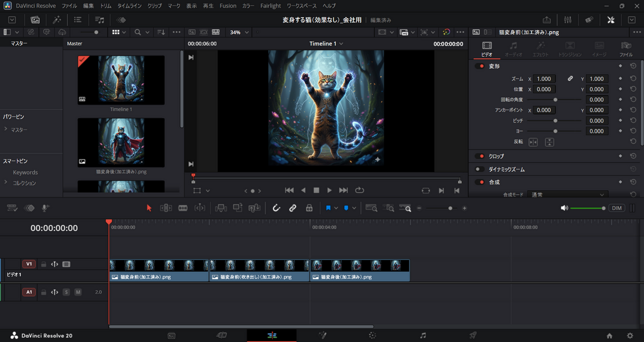Click the DIM audio button
Image resolution: width=644 pixels, height=342 pixels.
point(617,208)
